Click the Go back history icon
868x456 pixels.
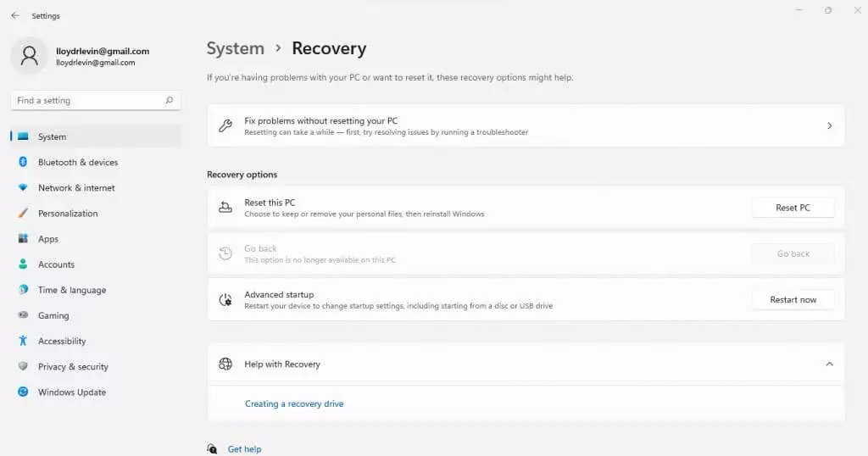coord(225,253)
